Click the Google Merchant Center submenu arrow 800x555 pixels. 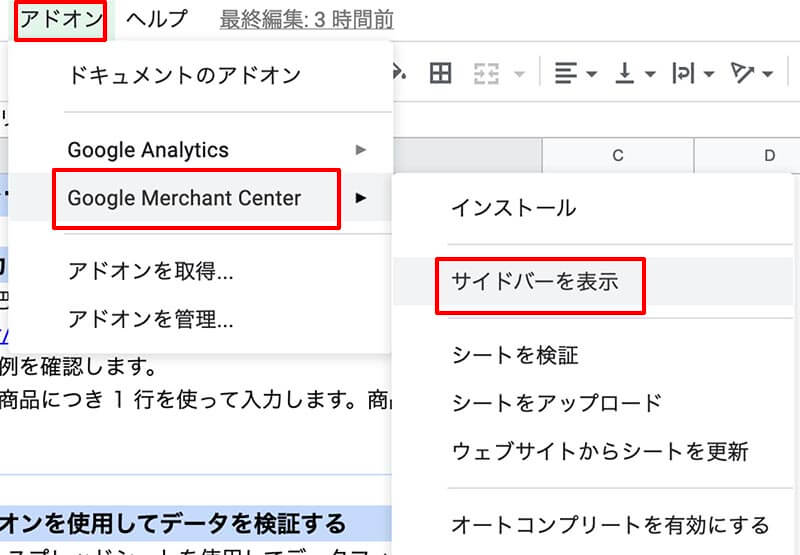point(361,198)
